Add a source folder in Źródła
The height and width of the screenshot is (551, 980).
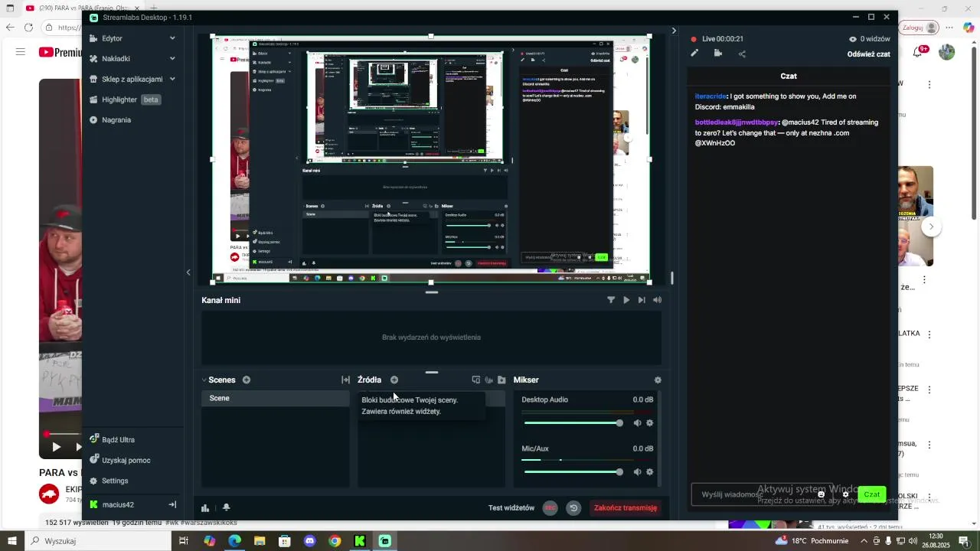pos(501,380)
